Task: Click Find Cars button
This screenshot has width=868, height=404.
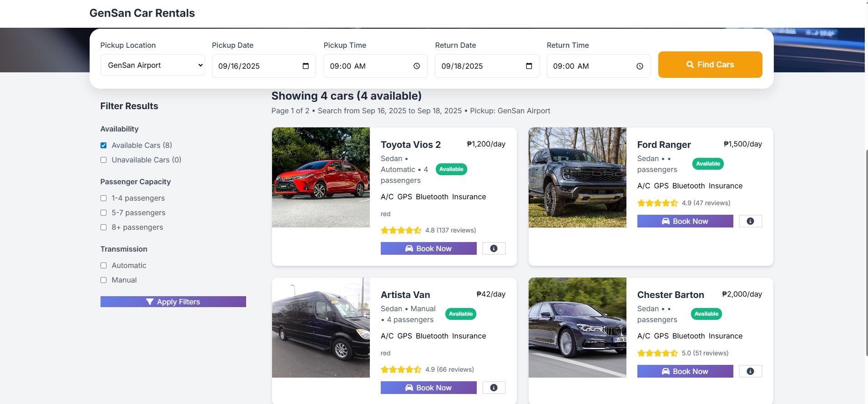Action: pyautogui.click(x=710, y=65)
